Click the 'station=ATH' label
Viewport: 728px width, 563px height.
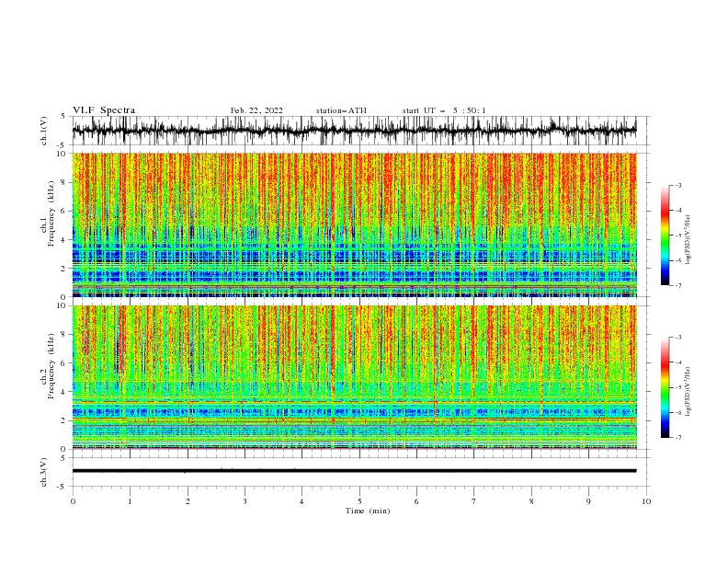click(x=341, y=110)
